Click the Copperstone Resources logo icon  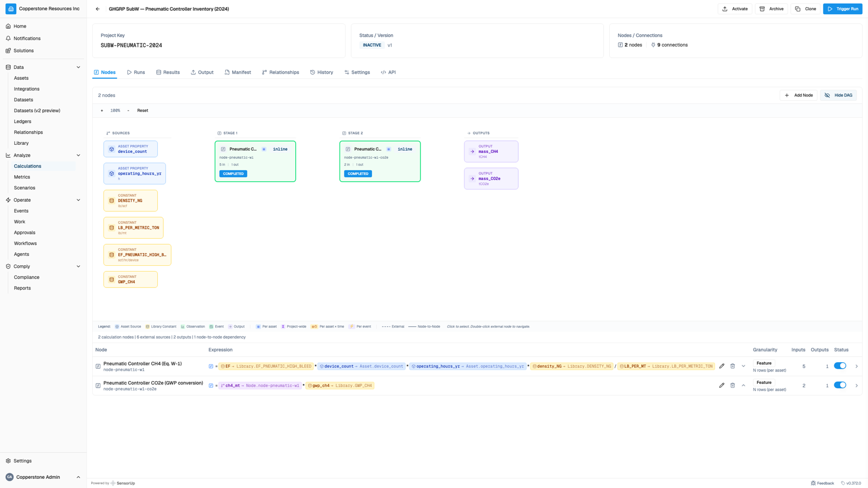(11, 9)
